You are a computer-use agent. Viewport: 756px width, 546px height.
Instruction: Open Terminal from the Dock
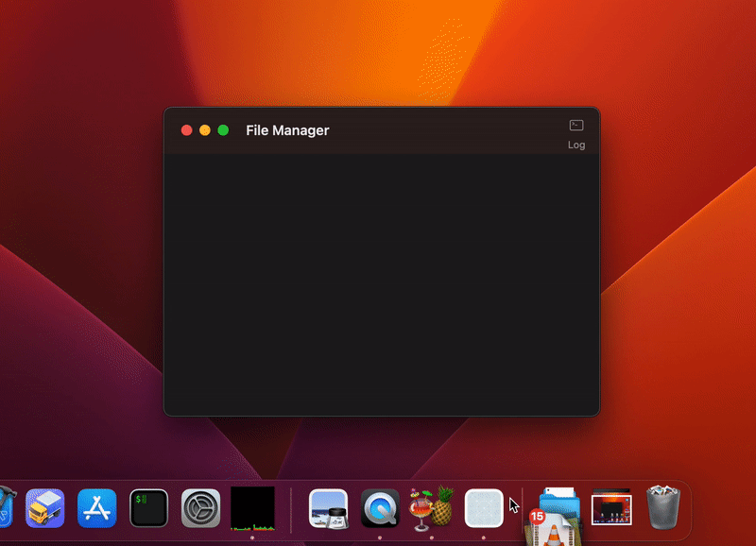149,508
